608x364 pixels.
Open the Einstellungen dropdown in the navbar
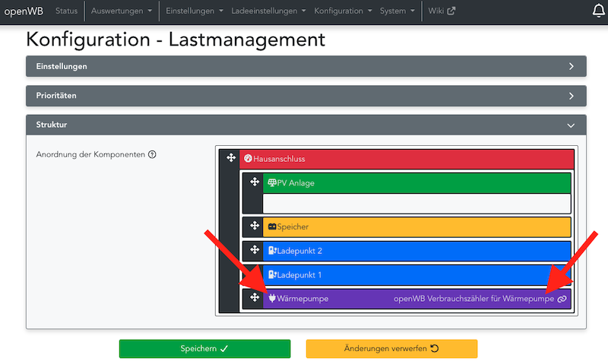coord(195,11)
